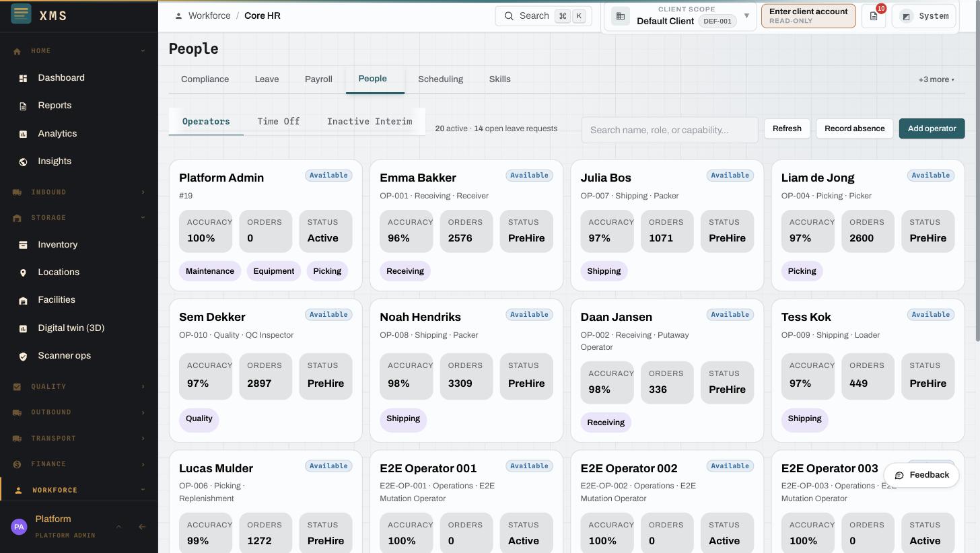Open the Feedback button
The height and width of the screenshot is (553, 980).
(921, 475)
